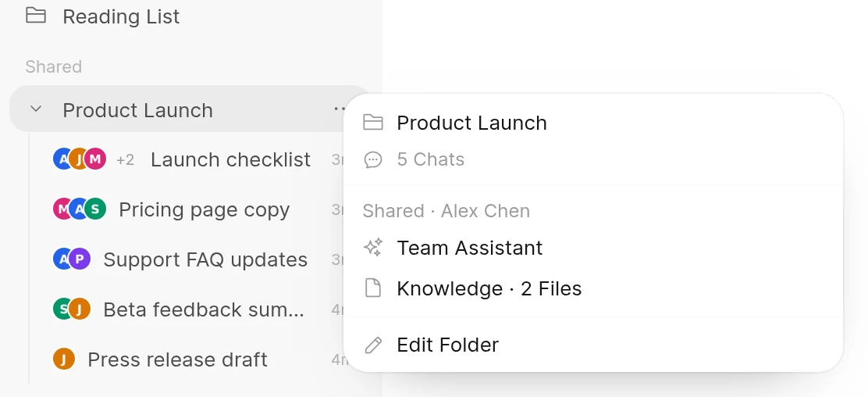The height and width of the screenshot is (397, 868).
Task: Click the Product Launch title in the popup
Action: click(x=471, y=123)
